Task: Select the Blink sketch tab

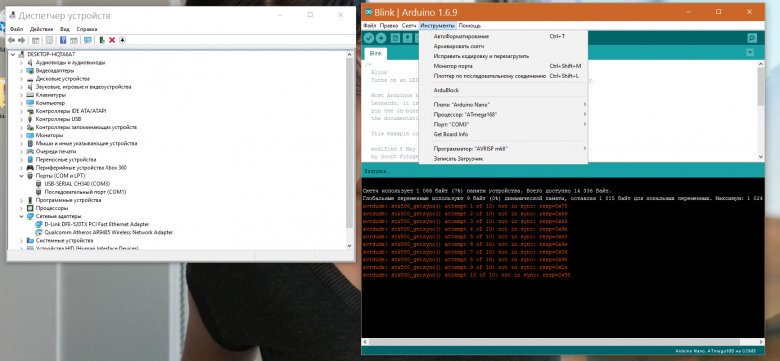Action: (x=376, y=53)
